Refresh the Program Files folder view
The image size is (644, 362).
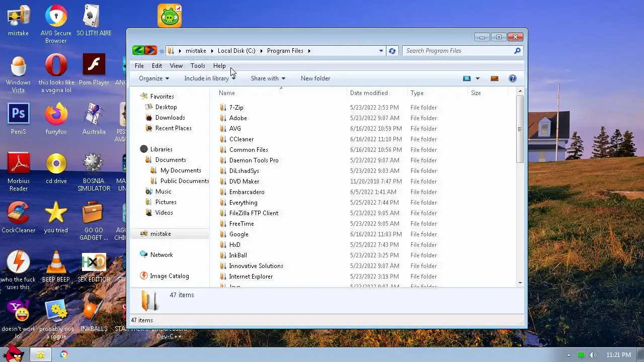point(392,51)
